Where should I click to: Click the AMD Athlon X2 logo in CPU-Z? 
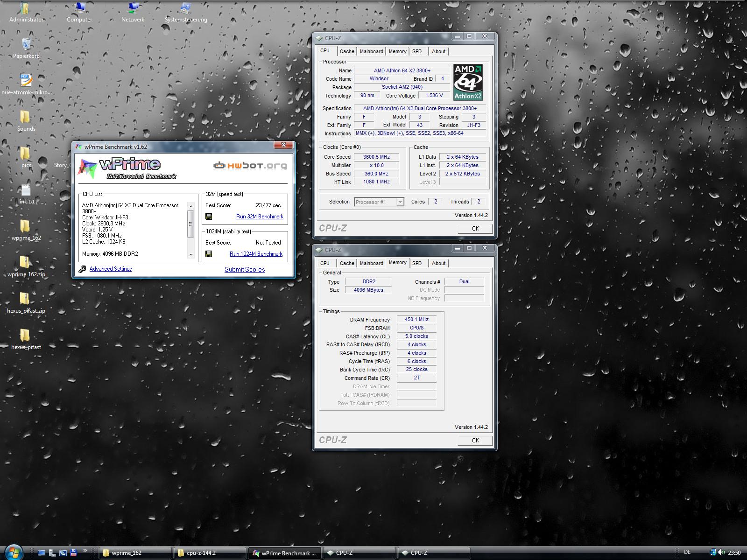point(468,82)
